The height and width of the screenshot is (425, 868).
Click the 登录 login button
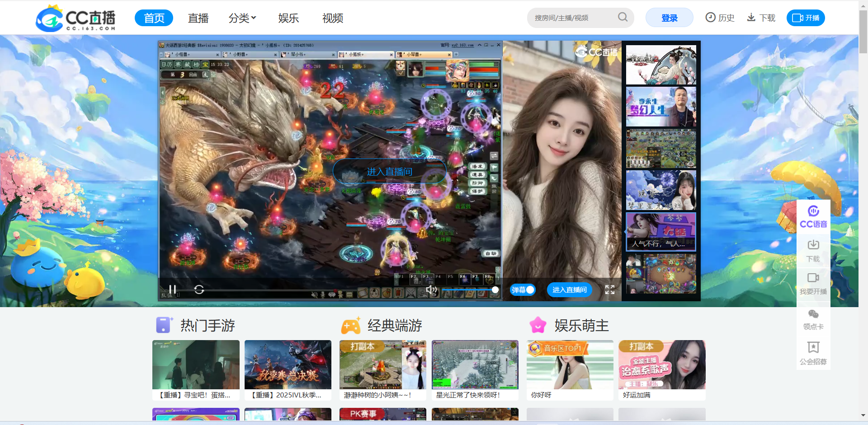click(x=669, y=17)
